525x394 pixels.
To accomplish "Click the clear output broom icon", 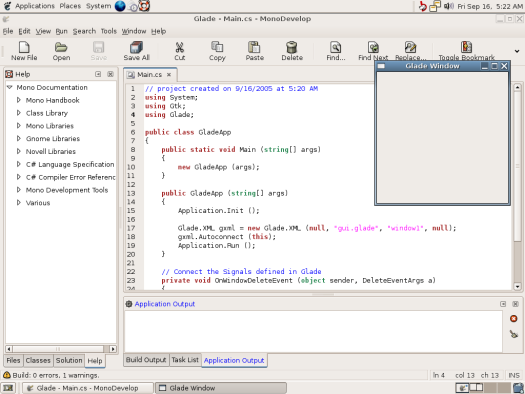I will (x=514, y=334).
